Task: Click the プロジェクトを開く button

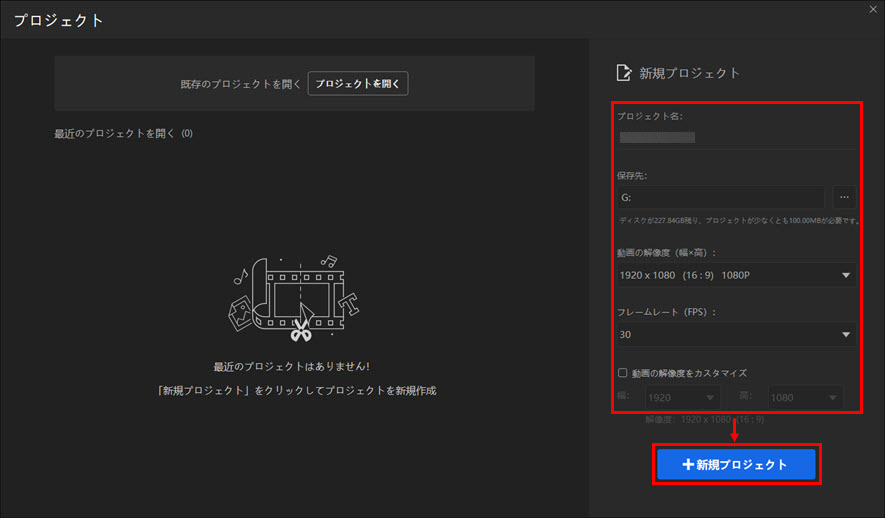Action: coord(358,84)
